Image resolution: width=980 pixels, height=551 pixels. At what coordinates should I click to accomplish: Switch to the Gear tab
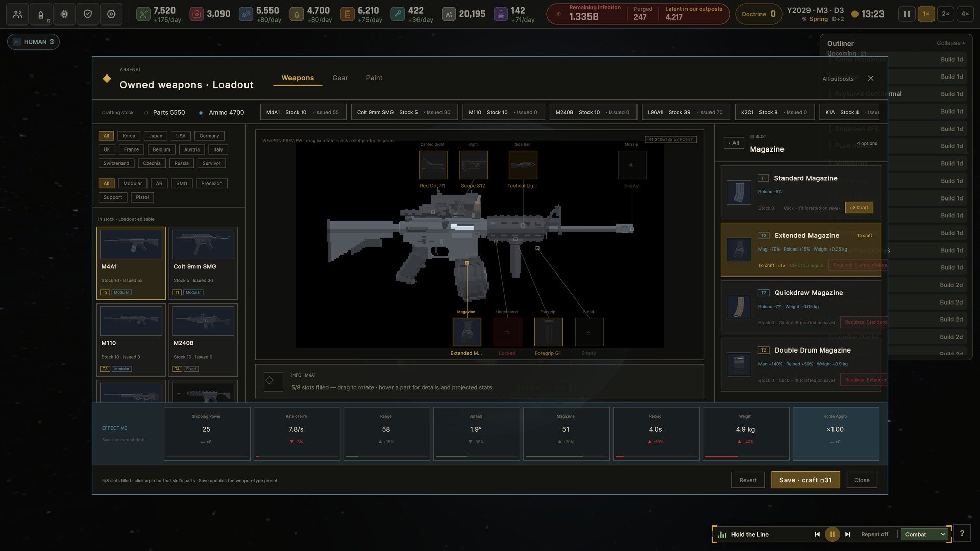(340, 78)
